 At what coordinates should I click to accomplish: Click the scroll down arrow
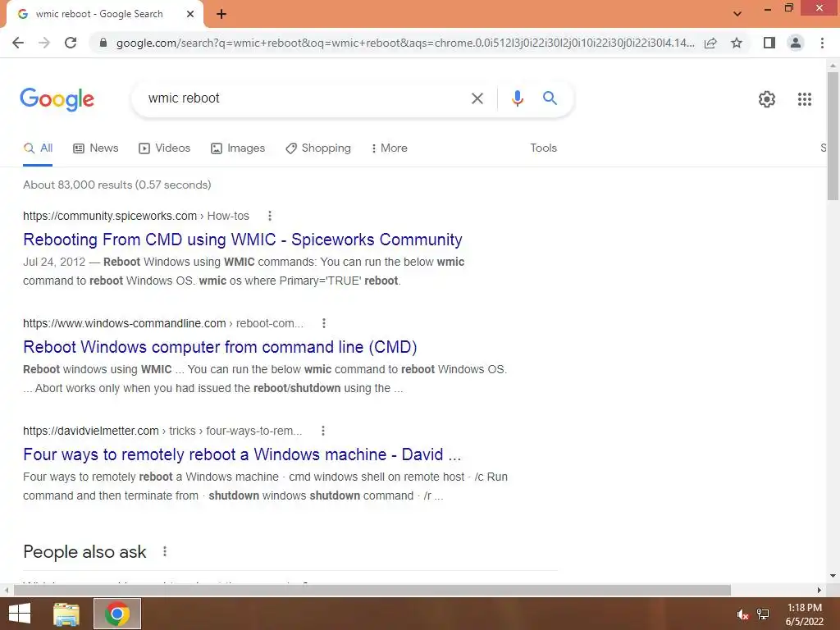[833, 576]
